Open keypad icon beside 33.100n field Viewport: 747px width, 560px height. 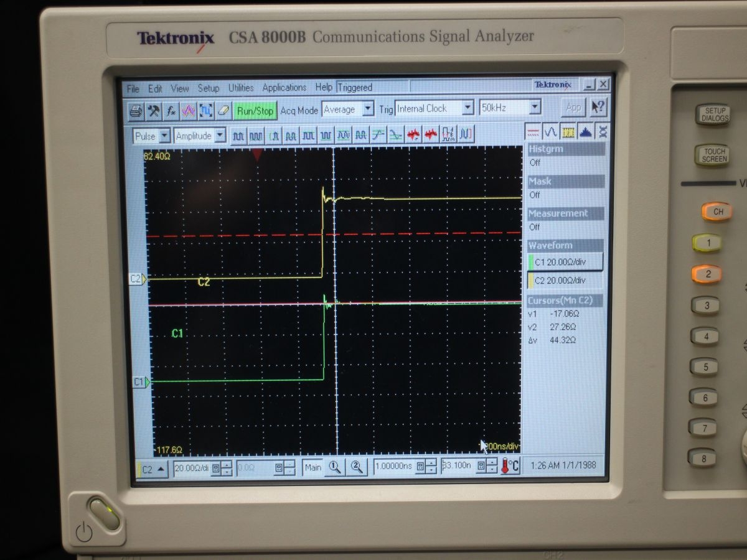[x=481, y=465]
